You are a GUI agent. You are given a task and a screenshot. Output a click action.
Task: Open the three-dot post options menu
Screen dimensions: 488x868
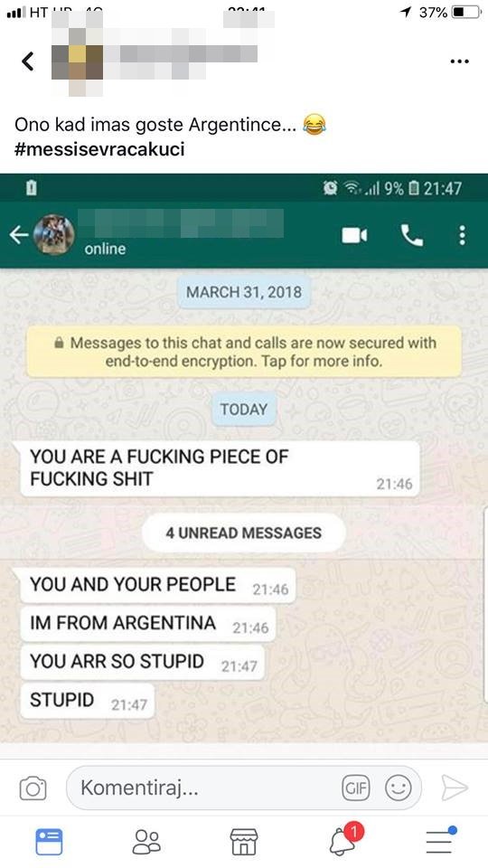tap(459, 61)
